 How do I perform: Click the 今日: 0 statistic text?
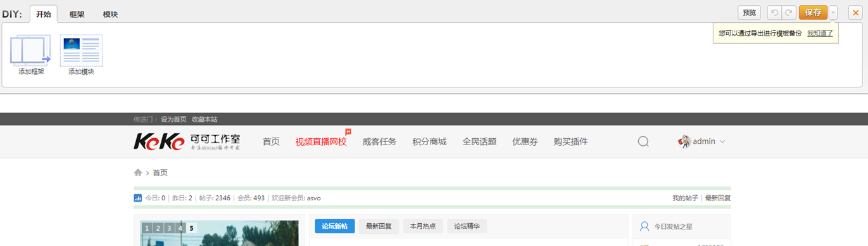[155, 198]
